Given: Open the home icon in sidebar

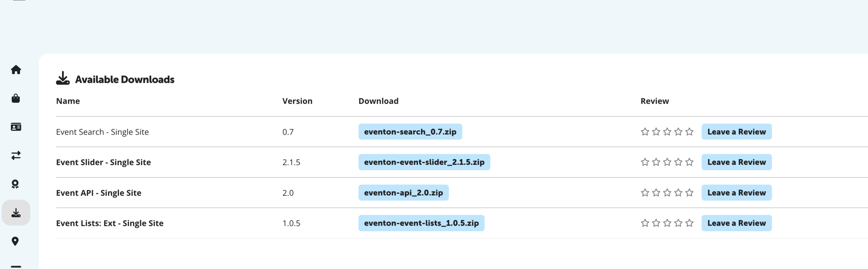Looking at the screenshot, I should pyautogui.click(x=16, y=70).
